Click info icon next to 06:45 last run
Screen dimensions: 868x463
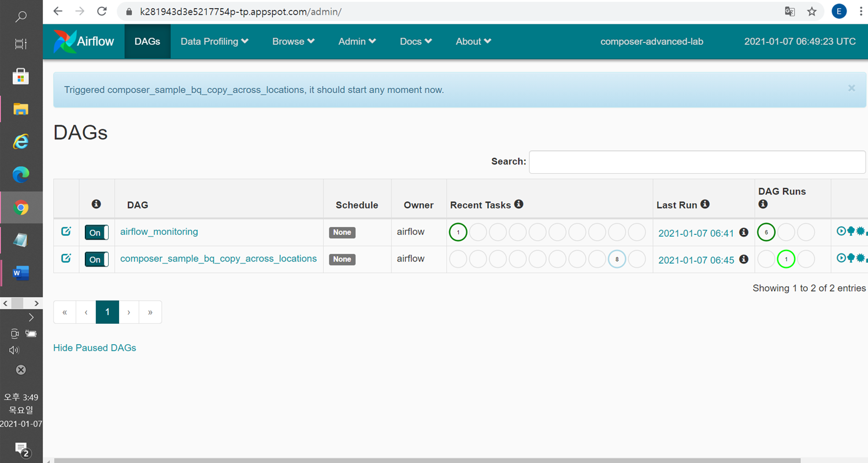coord(744,259)
